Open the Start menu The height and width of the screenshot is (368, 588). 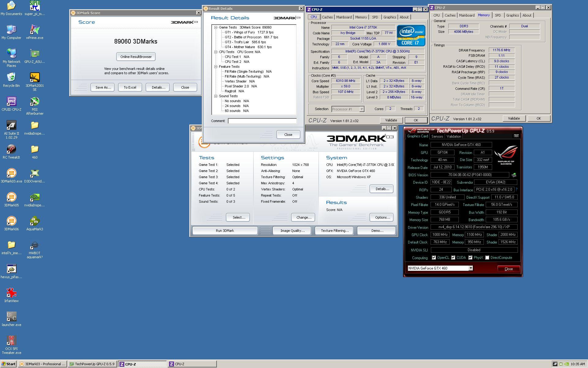(x=9, y=364)
